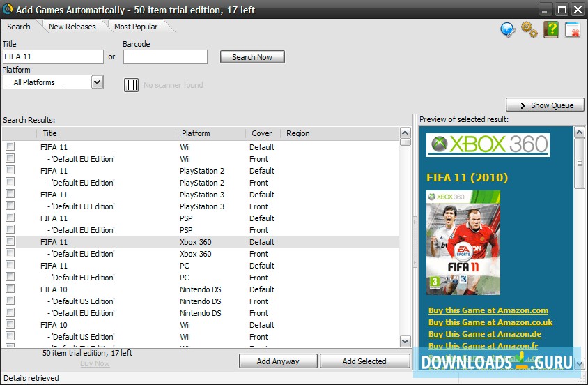Click the globe web search icon
This screenshot has height=385, width=588.
click(x=508, y=29)
